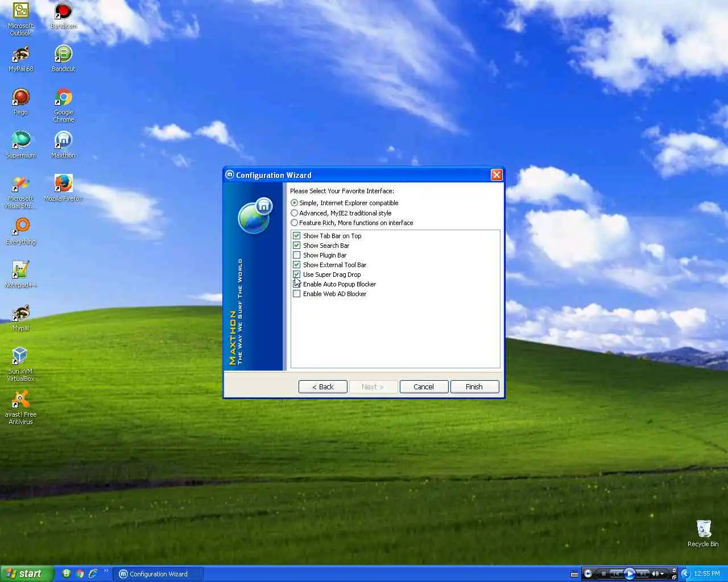The width and height of the screenshot is (728, 582).
Task: Launch Chrome from the quick launch bar
Action: click(x=80, y=573)
